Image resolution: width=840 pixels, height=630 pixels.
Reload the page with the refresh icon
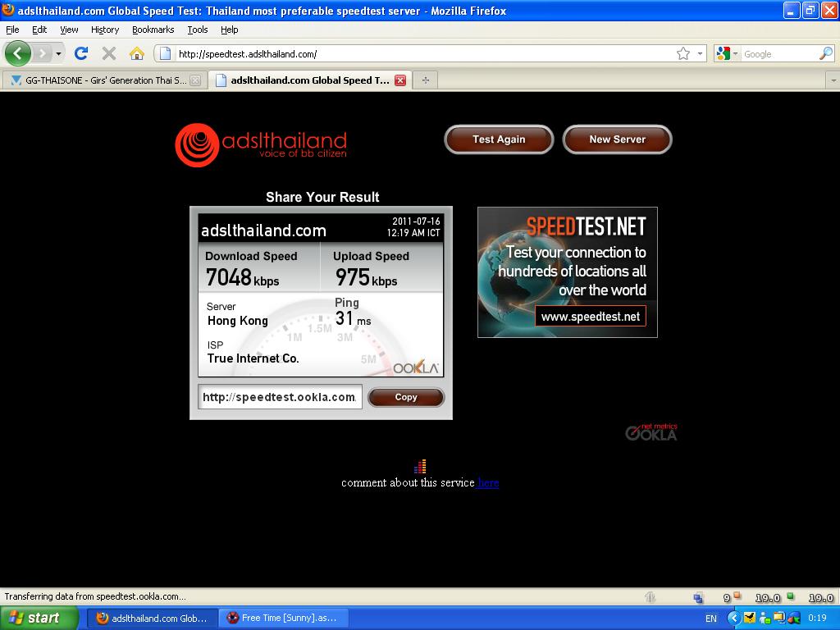point(81,53)
